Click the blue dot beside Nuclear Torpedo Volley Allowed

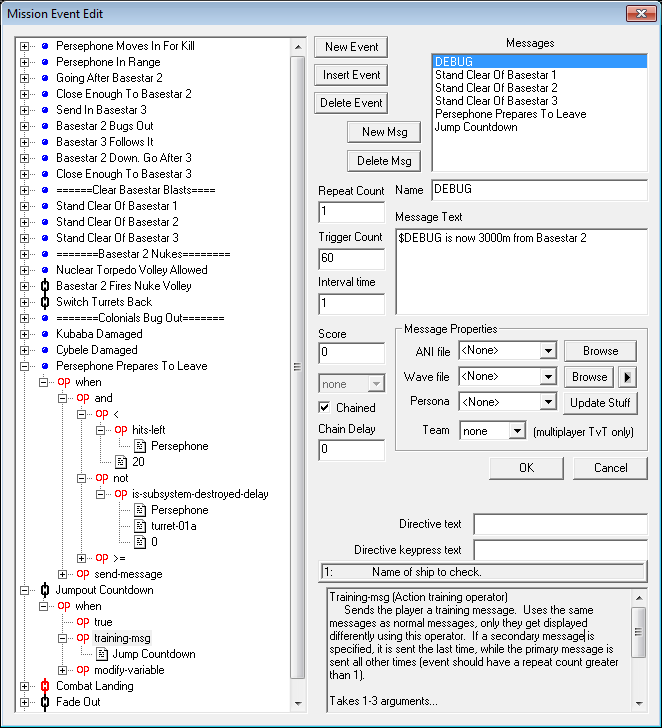coord(45,270)
